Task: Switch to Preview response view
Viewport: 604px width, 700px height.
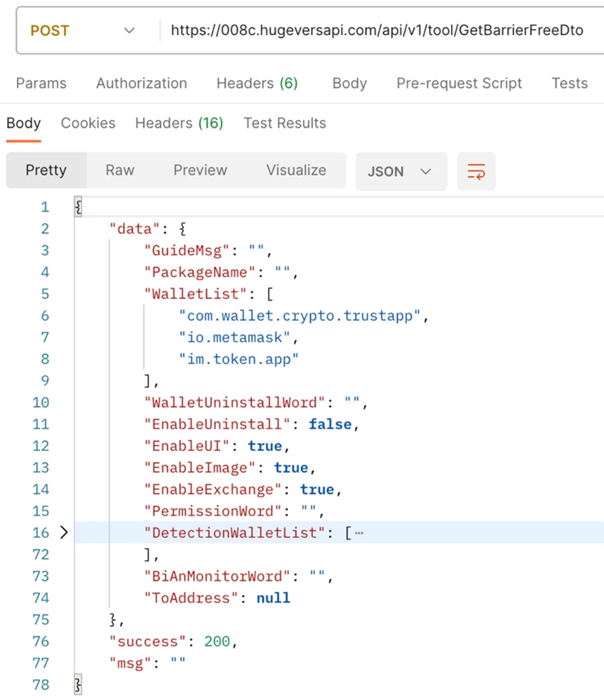Action: click(x=200, y=170)
